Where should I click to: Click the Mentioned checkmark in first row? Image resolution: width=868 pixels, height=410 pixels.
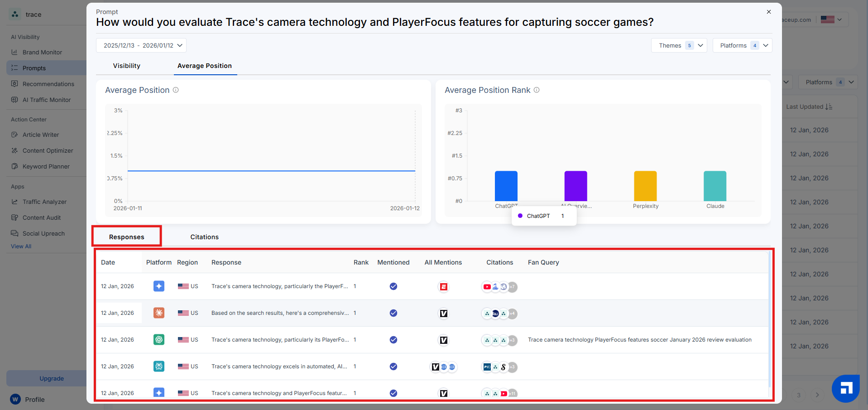click(x=393, y=286)
